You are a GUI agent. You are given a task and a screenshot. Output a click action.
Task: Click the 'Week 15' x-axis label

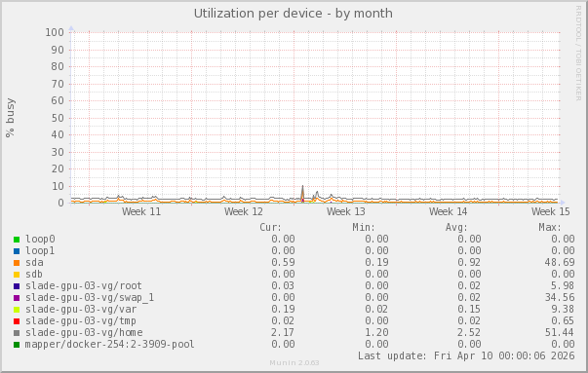[551, 211]
